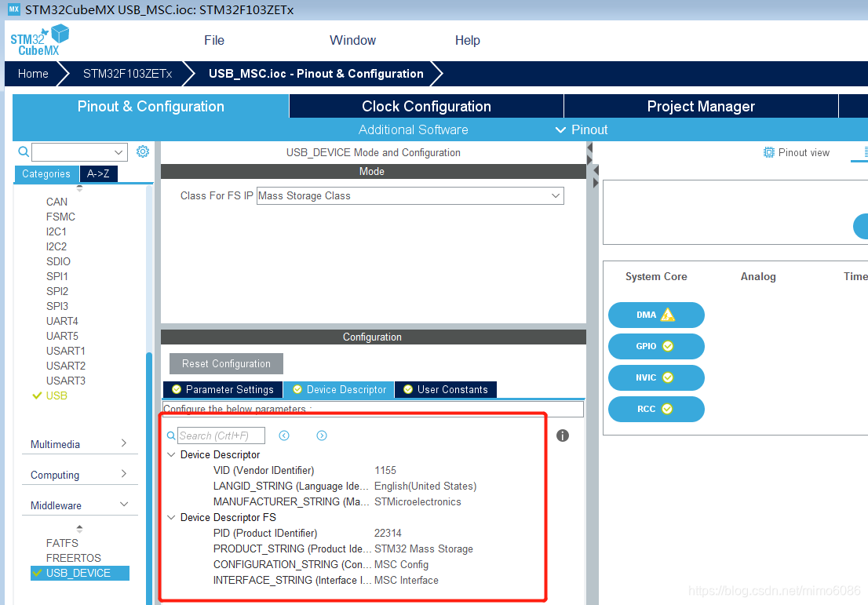Click the English(United States) LANGID value
The image size is (868, 605).
[x=425, y=486]
